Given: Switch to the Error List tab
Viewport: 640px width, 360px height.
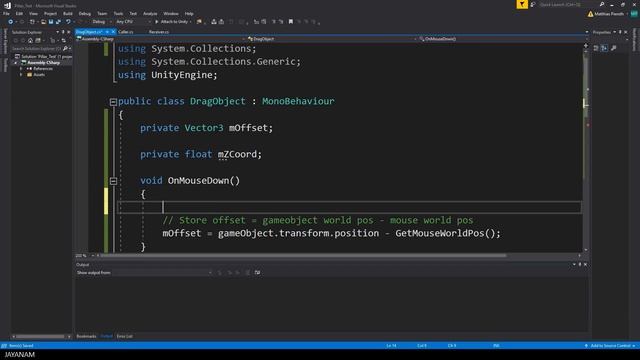Looking at the screenshot, I should click(x=124, y=336).
